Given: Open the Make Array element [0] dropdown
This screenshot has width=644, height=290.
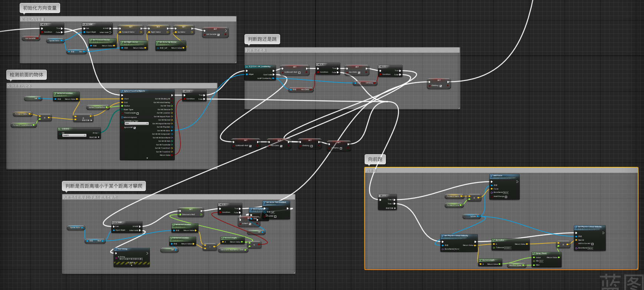Looking at the screenshot, I should (74, 135).
